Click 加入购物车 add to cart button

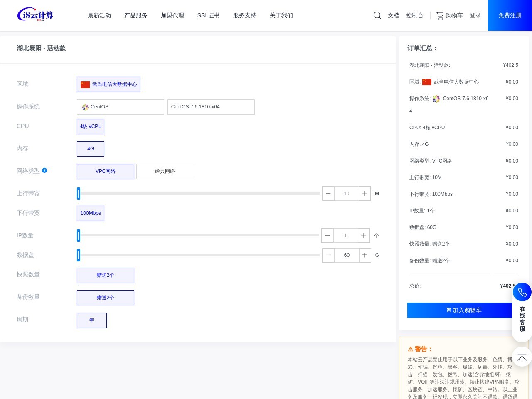click(463, 310)
